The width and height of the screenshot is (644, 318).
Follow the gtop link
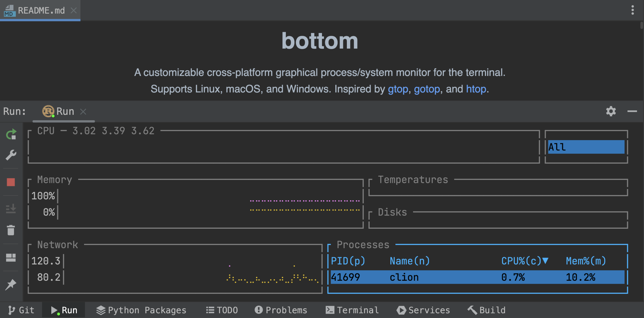pos(398,89)
